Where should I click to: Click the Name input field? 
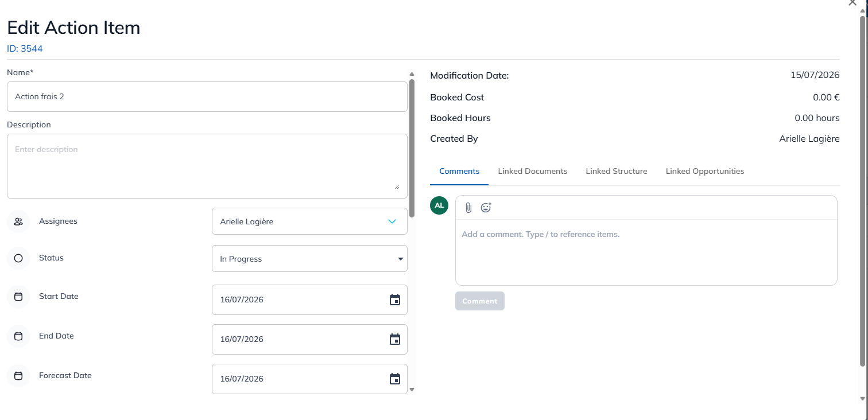click(207, 96)
